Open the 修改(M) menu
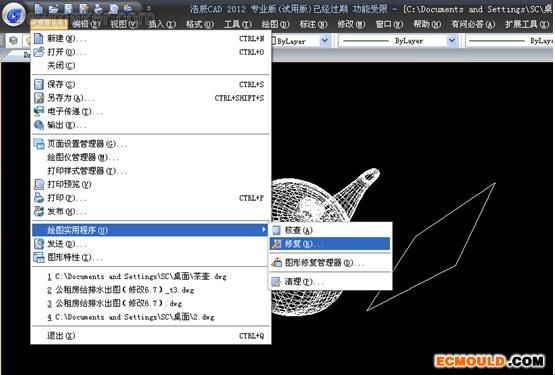The image size is (555, 375). click(x=351, y=24)
